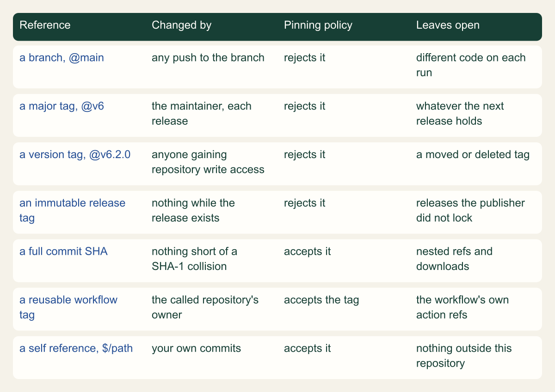This screenshot has height=392, width=555.
Task: Click 'nothing short of a SHA-1 collision'
Action: (x=194, y=258)
